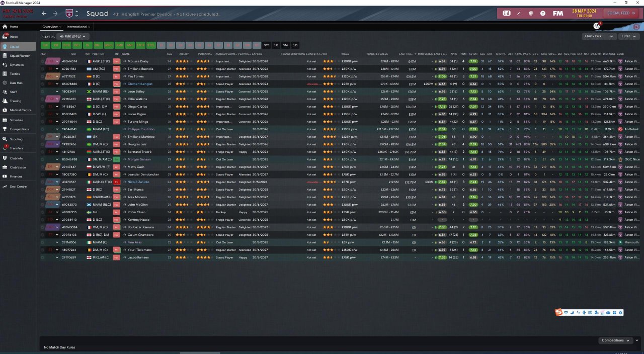This screenshot has height=354, width=644.
Task: Click the pencil edit icon in the top bar
Action: point(518,13)
